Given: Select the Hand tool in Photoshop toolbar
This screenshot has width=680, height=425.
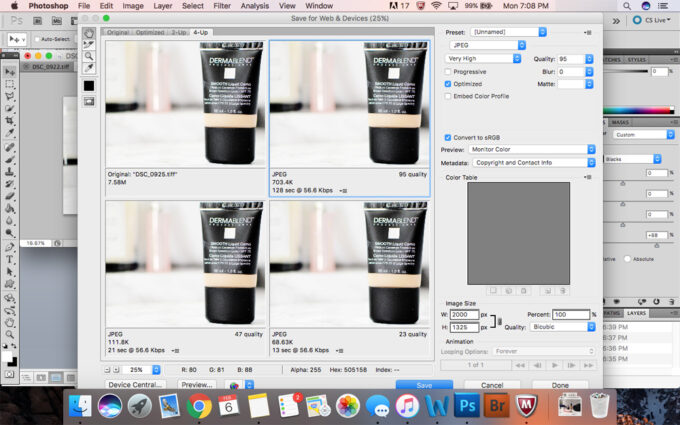Looking at the screenshot, I should (x=10, y=322).
